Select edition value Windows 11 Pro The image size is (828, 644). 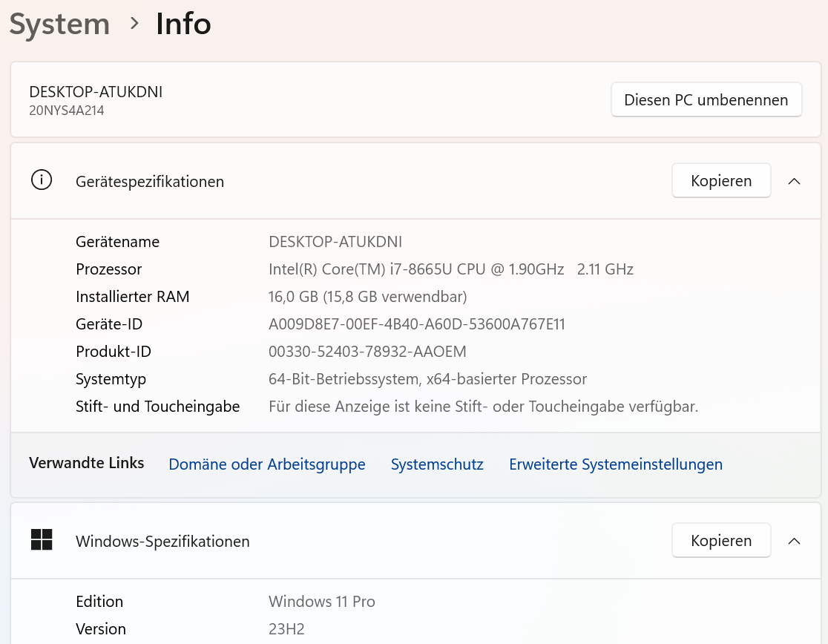[x=321, y=602]
